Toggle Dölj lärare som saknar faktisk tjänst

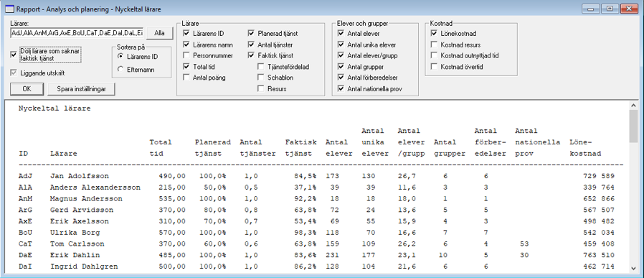[14, 53]
